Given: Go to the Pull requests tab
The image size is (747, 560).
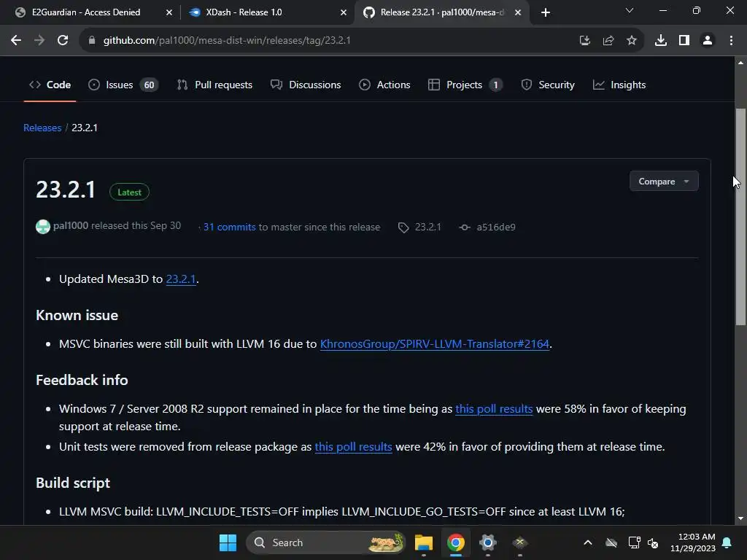Looking at the screenshot, I should 214,85.
